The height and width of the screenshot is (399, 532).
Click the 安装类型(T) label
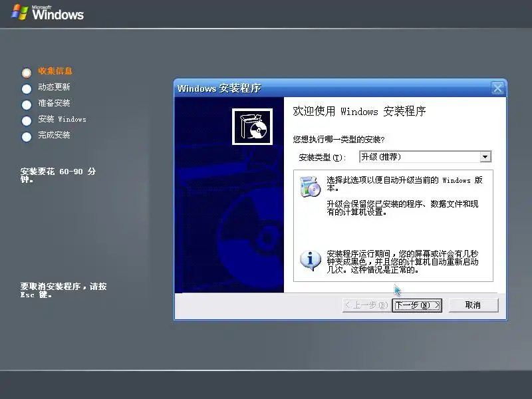(x=322, y=158)
